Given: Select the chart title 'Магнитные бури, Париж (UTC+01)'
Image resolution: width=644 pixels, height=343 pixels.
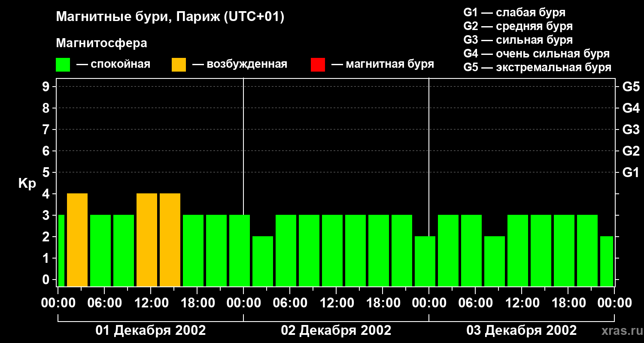Looking at the screenshot, I should click(x=170, y=17).
